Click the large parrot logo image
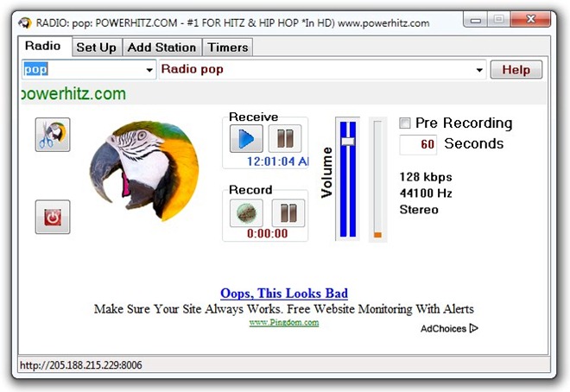Viewport: 570px width, 392px height. click(x=144, y=171)
